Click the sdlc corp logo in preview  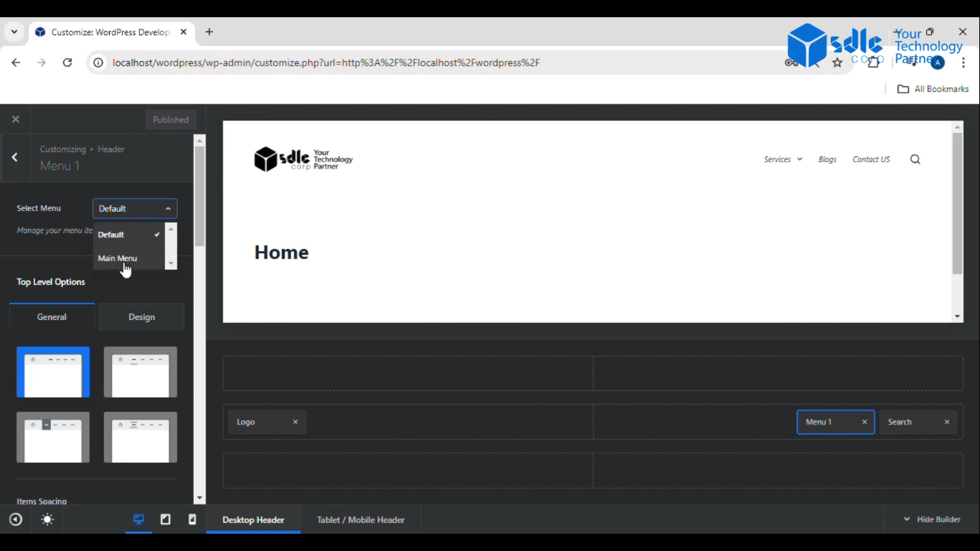coord(303,159)
